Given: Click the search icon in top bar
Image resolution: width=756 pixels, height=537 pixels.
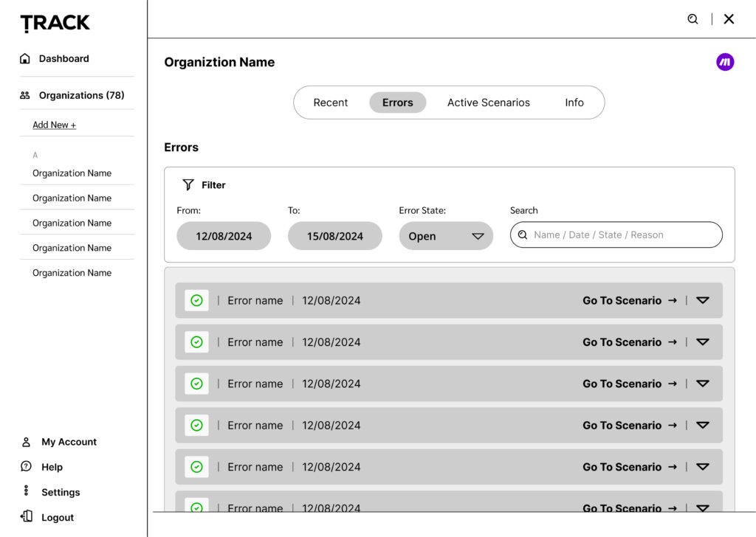Looking at the screenshot, I should click(x=693, y=19).
